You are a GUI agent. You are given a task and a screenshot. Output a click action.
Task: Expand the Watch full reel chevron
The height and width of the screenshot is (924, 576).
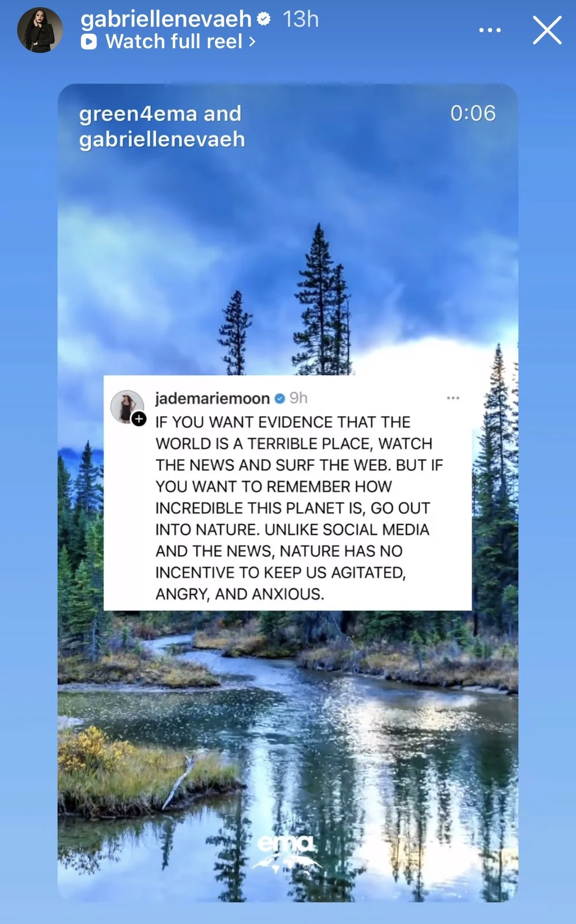(x=252, y=42)
